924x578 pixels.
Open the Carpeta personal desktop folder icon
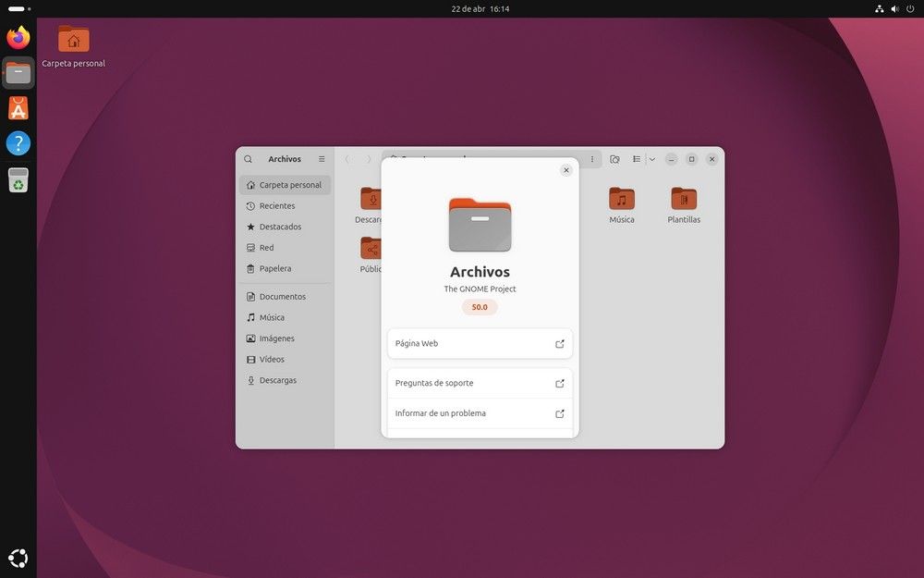pyautogui.click(x=74, y=46)
